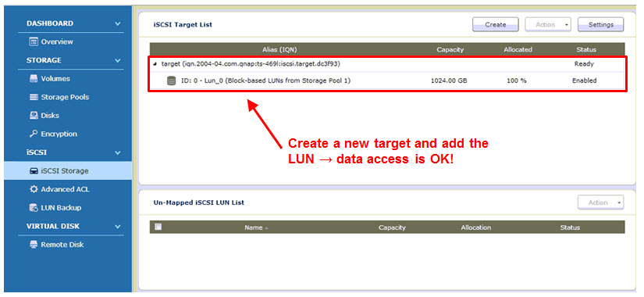644x297 pixels.
Task: Select the target iqn.2004-04.com.qnap row
Action: click(x=387, y=64)
